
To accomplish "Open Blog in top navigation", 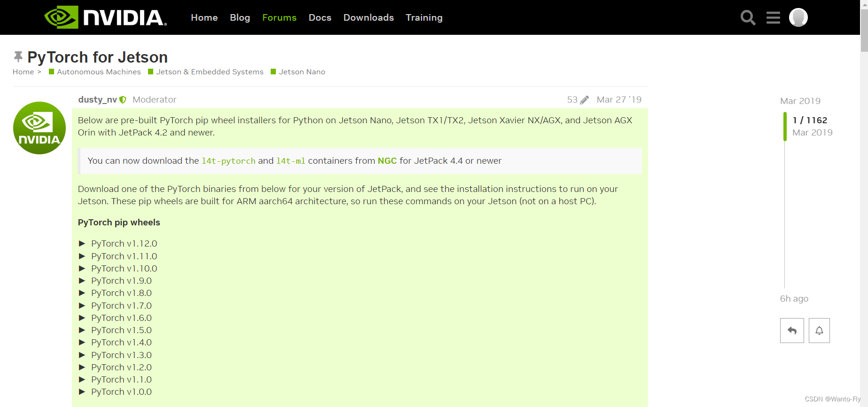I will point(240,17).
